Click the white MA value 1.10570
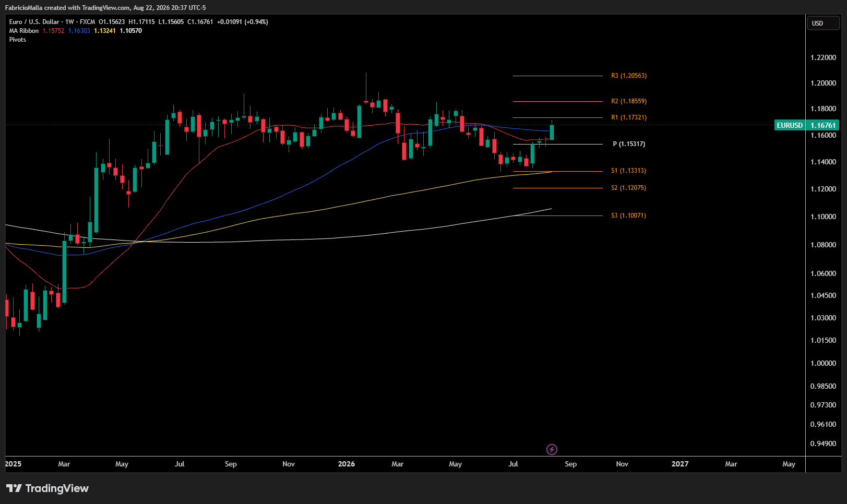Screen dimensions: 847x504 (130, 31)
